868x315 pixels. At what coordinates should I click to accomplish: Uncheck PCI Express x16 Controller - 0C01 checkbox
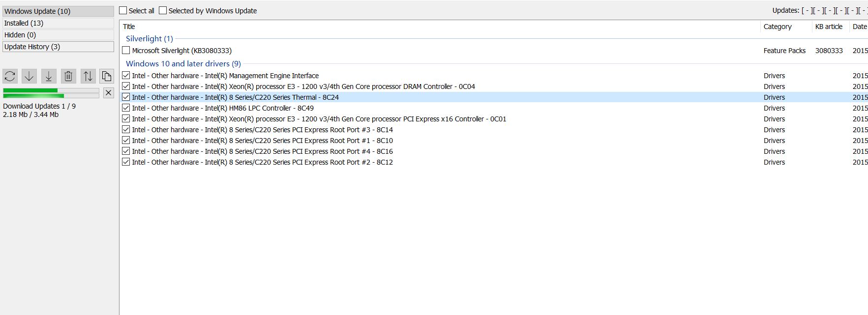126,118
